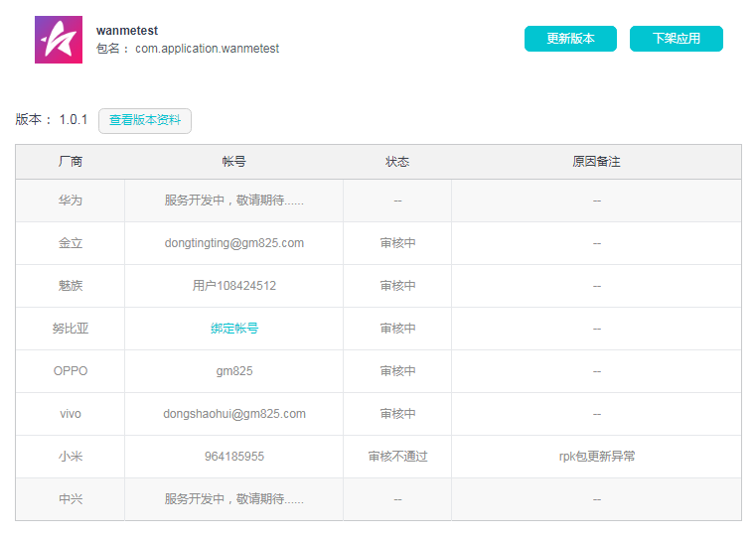This screenshot has width=756, height=537.
Task: Click 华为 row 服务开发中 message
Action: pyautogui.click(x=234, y=201)
